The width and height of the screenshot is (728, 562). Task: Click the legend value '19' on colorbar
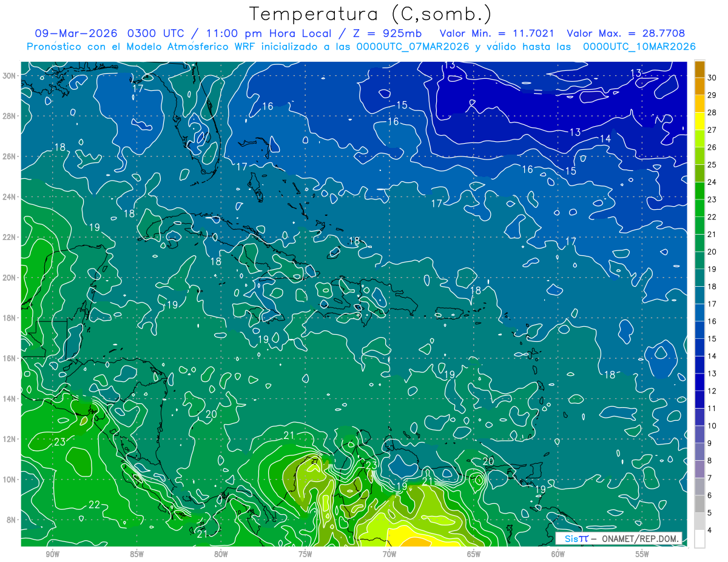click(712, 269)
